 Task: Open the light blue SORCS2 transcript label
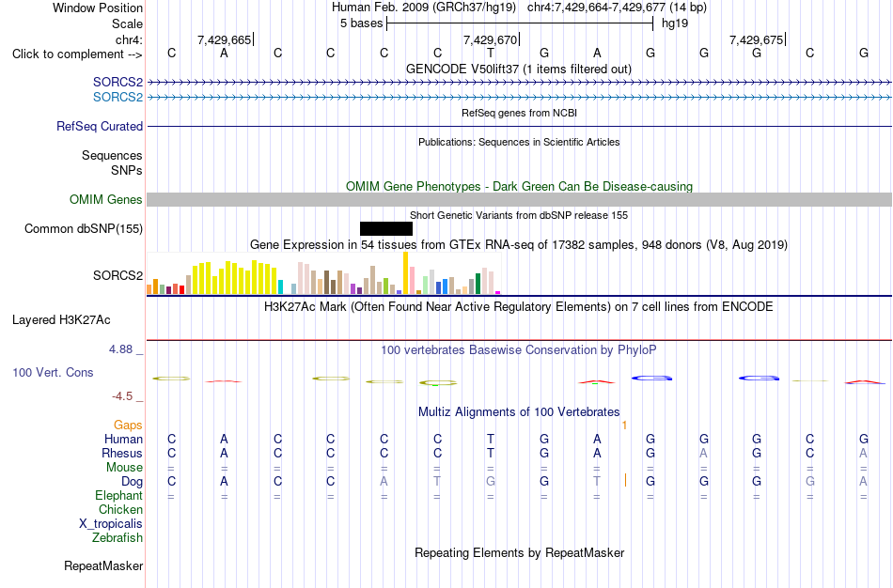[117, 98]
